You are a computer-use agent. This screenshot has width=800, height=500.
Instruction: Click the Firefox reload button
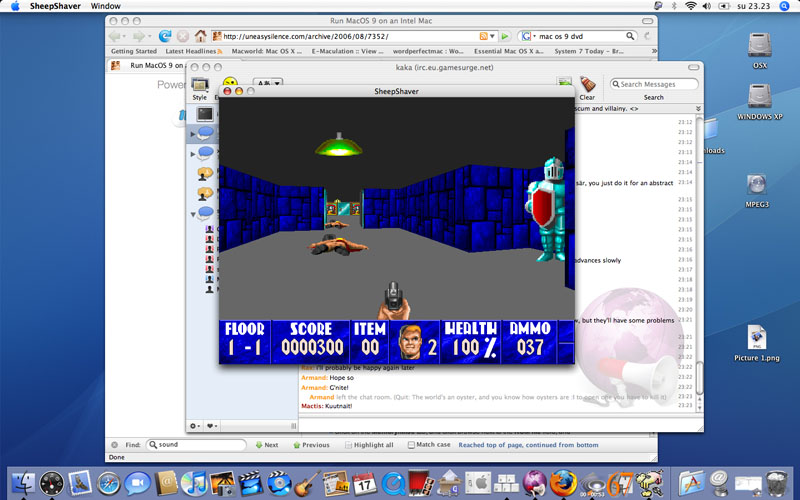click(x=165, y=36)
